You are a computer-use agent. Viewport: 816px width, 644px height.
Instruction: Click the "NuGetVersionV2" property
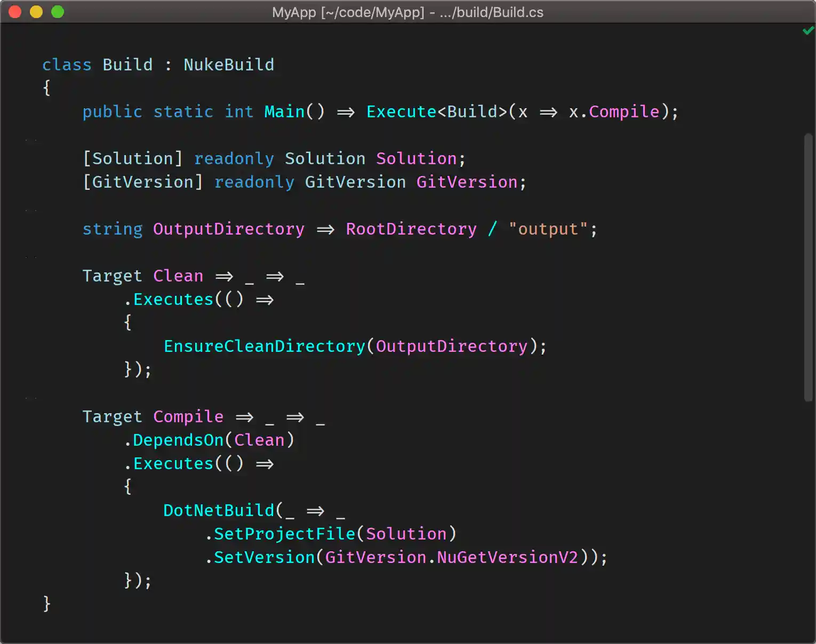508,558
